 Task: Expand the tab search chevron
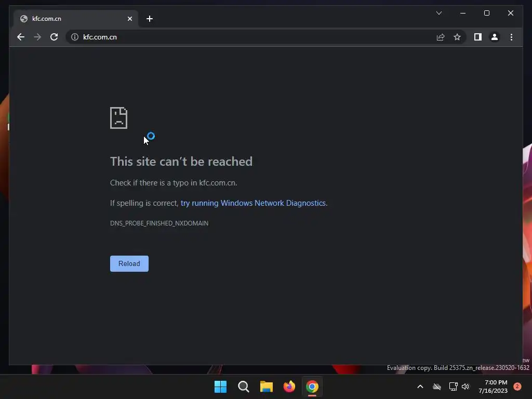(439, 13)
